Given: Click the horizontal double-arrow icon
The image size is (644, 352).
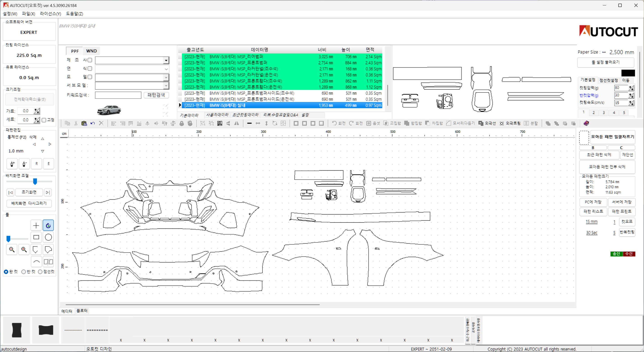Looking at the screenshot, I should 258,123.
